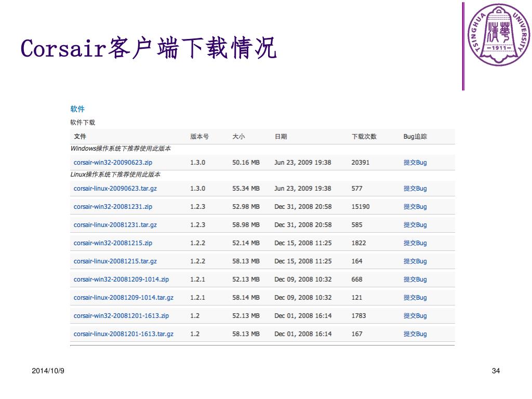The width and height of the screenshot is (532, 399).
Task: Click the download count 577
Action: click(x=357, y=188)
